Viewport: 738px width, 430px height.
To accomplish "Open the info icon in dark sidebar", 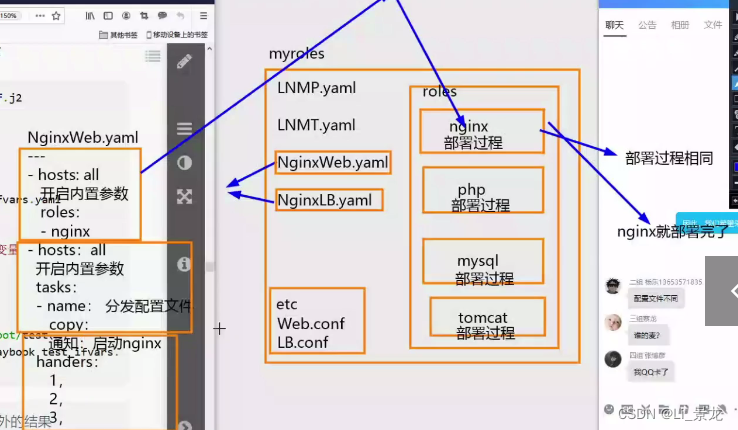I will (x=184, y=264).
